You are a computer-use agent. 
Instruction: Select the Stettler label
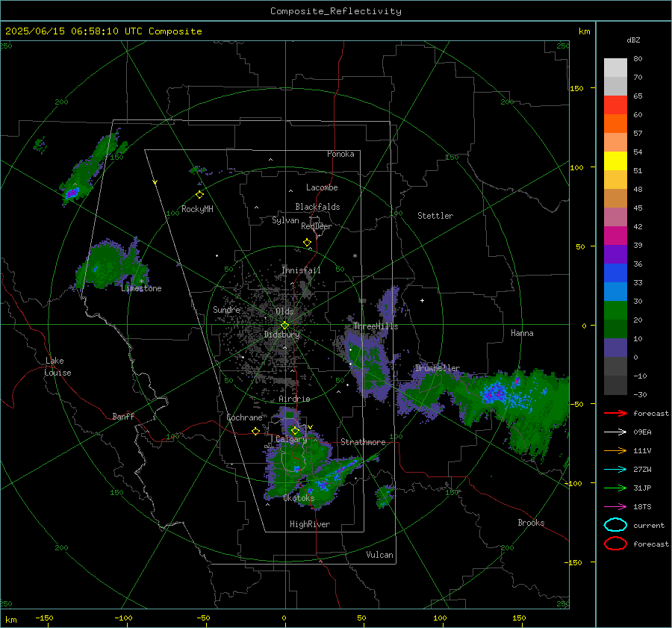435,216
